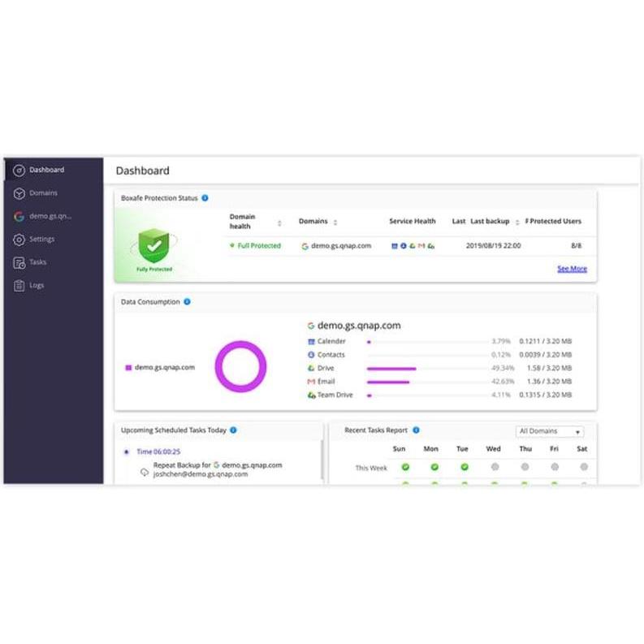644x644 pixels.
Task: Click the 0.1315 / 3.20 MB Team Drive value
Action: (x=546, y=395)
